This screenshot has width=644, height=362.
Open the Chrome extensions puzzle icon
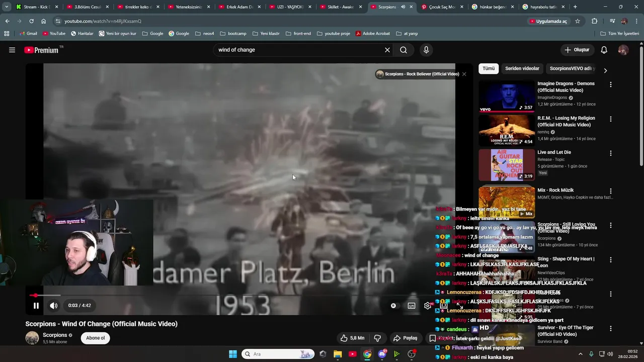594,21
